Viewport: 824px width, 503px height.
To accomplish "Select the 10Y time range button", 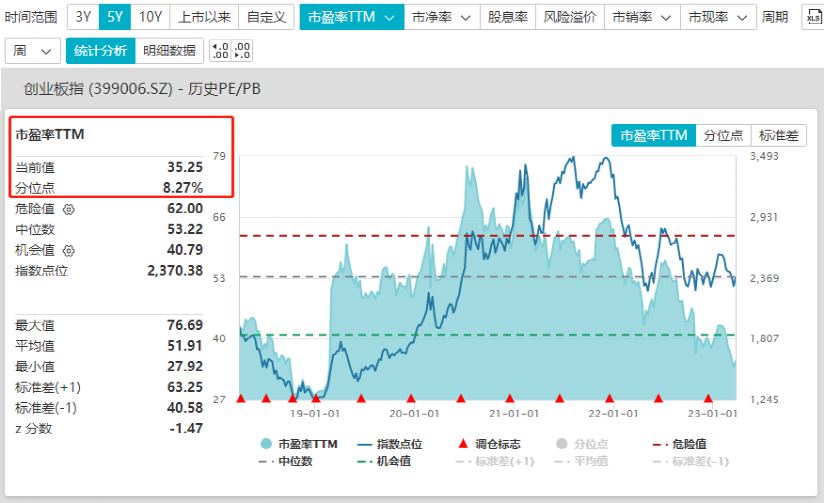I will [150, 17].
